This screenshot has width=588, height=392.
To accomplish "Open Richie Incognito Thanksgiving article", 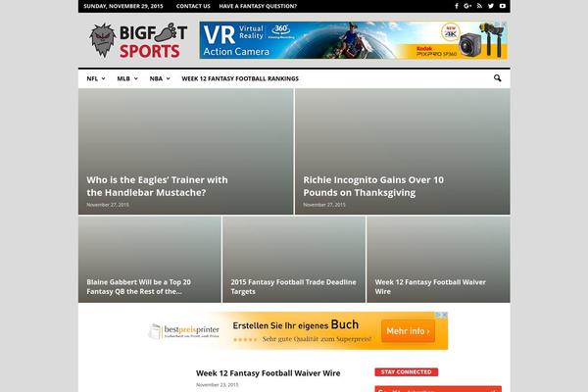I will point(373,186).
